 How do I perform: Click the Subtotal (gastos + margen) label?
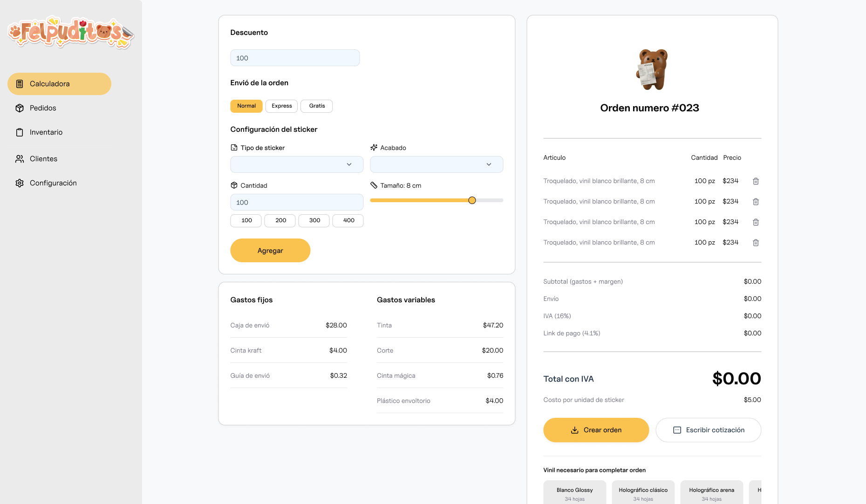click(583, 281)
